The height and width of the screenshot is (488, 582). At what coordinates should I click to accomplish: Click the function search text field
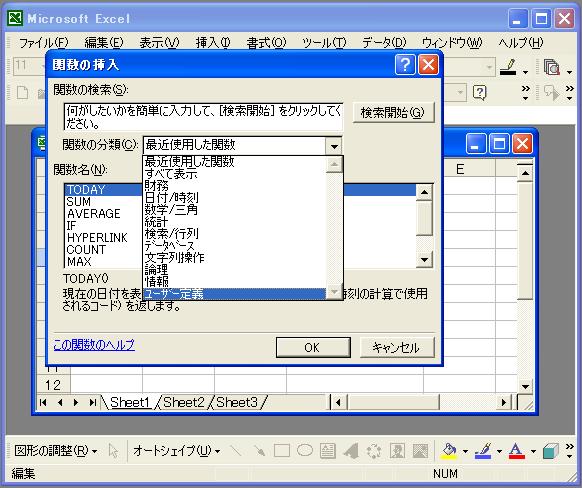click(203, 117)
